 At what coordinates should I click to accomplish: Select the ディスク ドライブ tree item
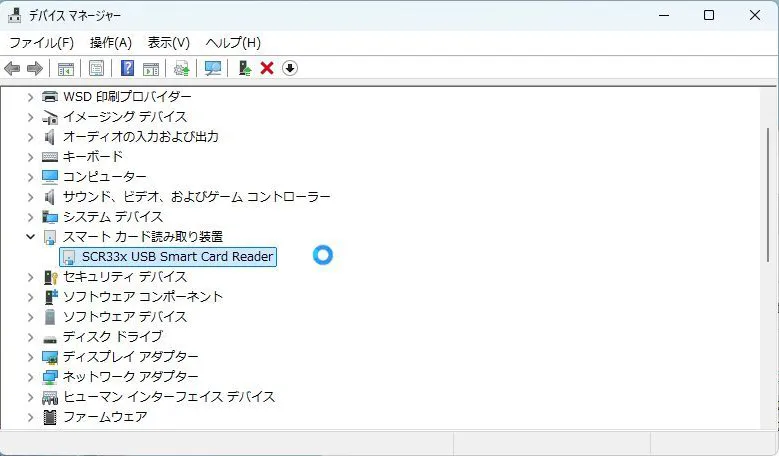[112, 337]
